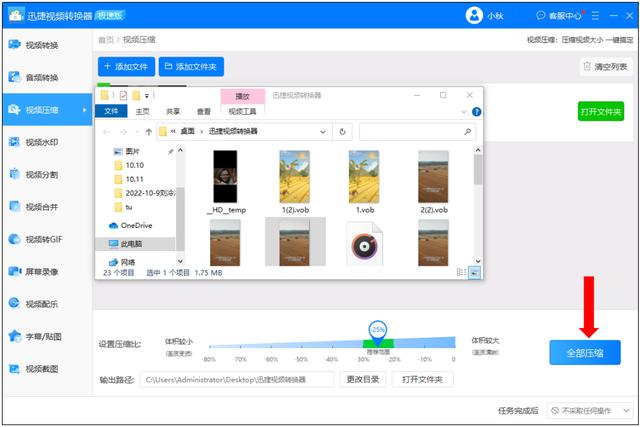Open 视频工具 tab in Explorer
640x427 pixels.
click(x=242, y=111)
